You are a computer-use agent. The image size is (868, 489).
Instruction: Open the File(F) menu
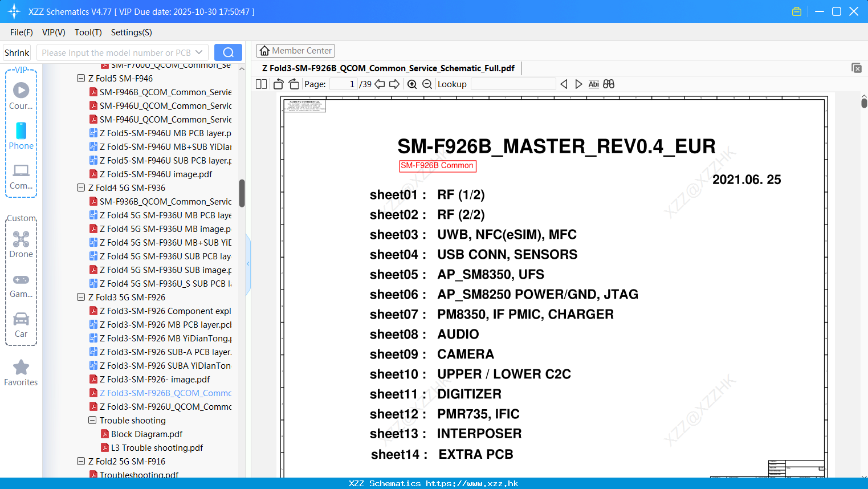point(22,32)
